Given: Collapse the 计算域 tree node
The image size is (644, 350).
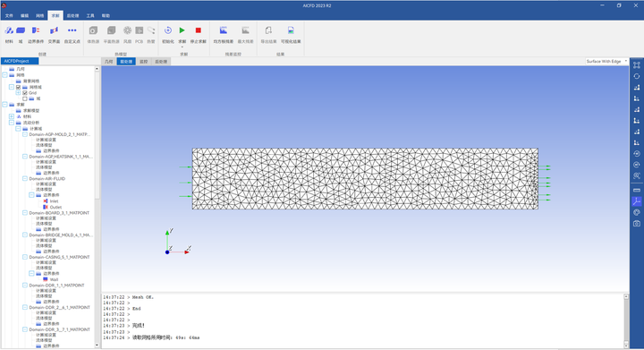Looking at the screenshot, I should tap(18, 129).
